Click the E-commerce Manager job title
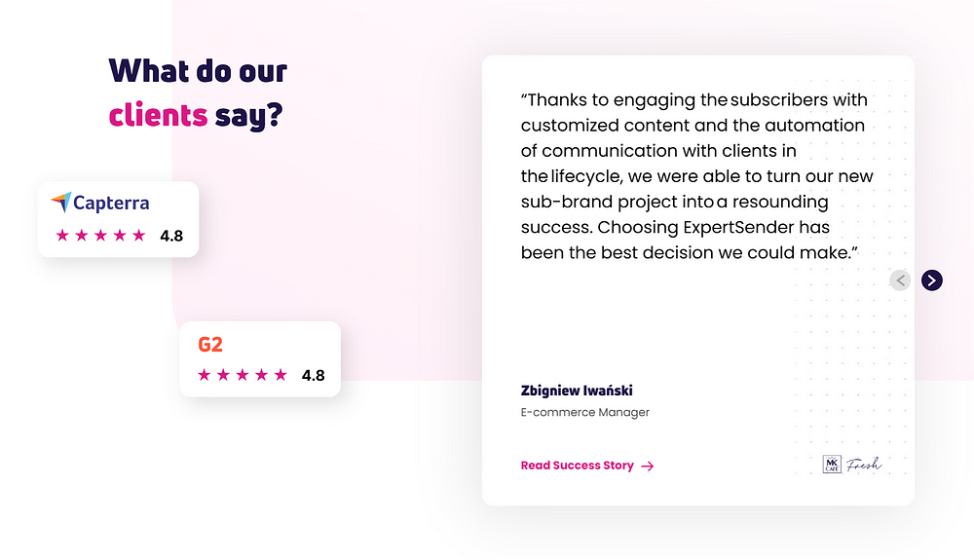This screenshot has height=560, width=974. [x=585, y=412]
